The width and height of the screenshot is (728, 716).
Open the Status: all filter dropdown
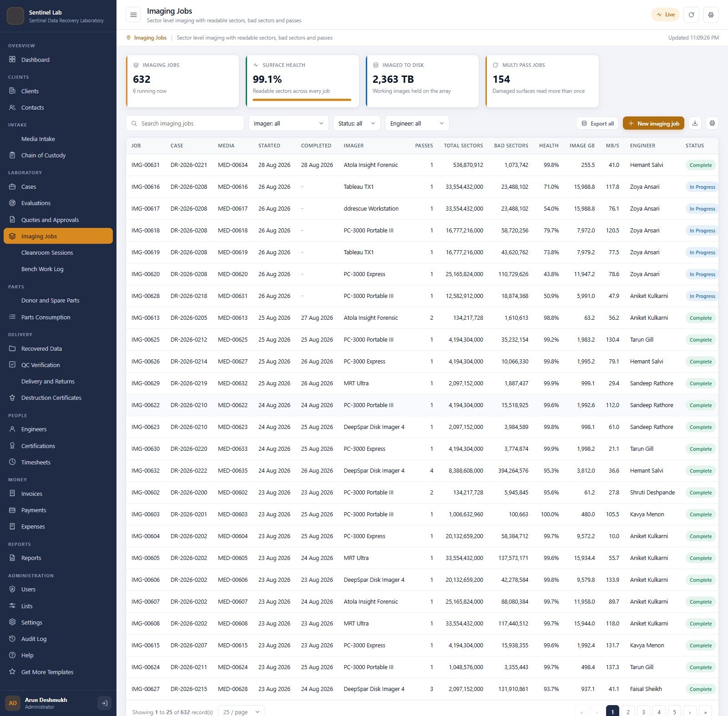tap(357, 123)
